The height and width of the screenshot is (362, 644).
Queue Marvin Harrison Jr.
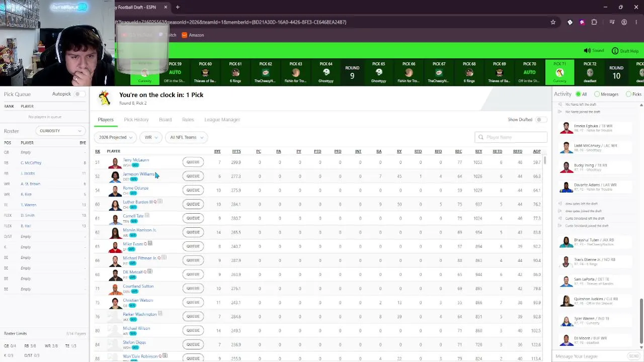tap(193, 232)
